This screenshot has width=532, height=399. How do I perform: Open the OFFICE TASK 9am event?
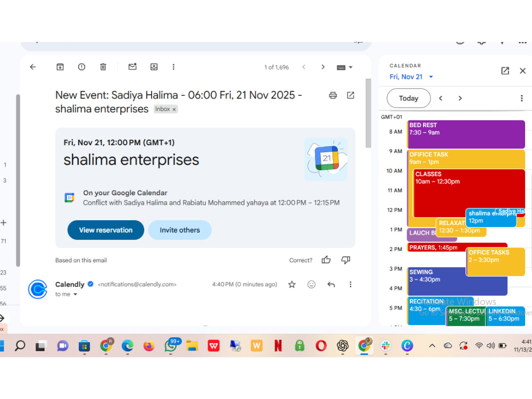pyautogui.click(x=466, y=159)
